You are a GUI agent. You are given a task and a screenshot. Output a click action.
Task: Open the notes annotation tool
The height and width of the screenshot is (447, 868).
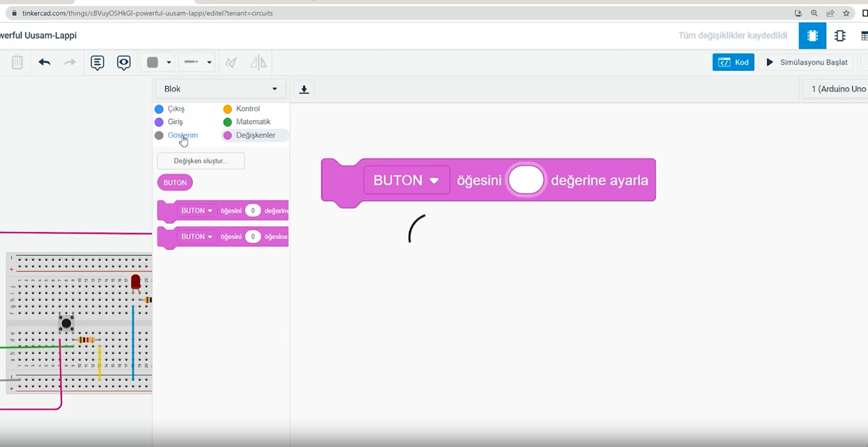98,63
